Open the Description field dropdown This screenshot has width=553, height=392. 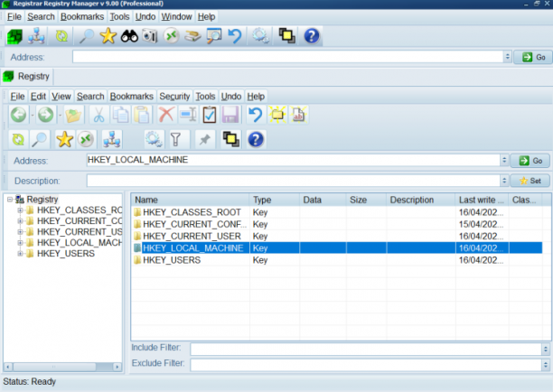[504, 181]
